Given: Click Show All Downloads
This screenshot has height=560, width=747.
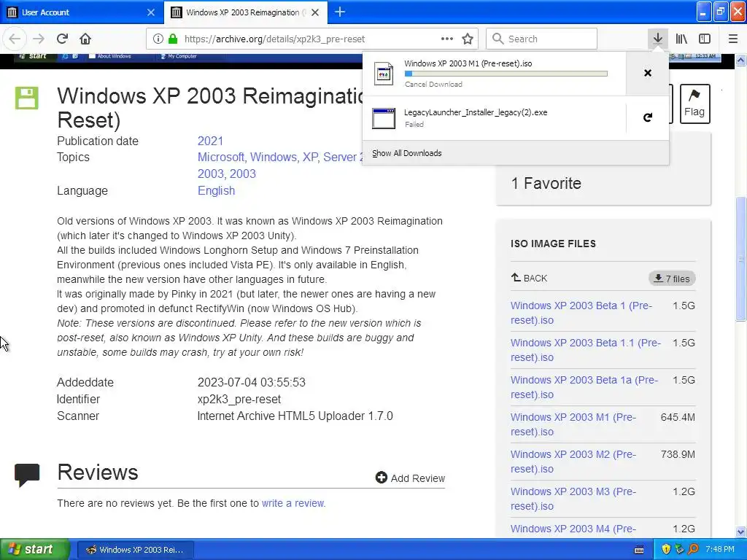Looking at the screenshot, I should [x=407, y=153].
